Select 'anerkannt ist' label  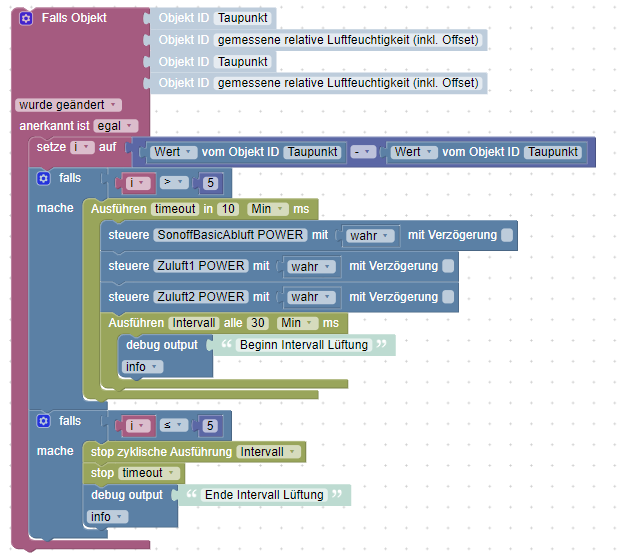pyautogui.click(x=54, y=126)
